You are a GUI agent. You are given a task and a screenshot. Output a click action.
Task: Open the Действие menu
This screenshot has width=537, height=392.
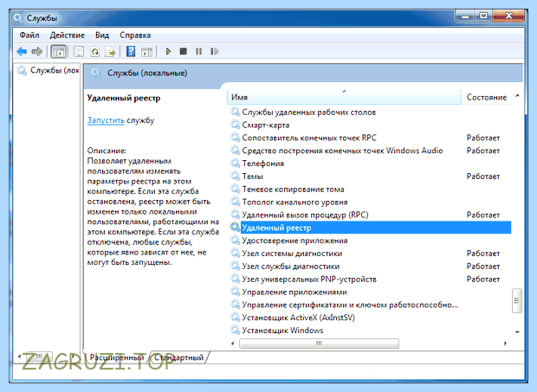click(68, 35)
